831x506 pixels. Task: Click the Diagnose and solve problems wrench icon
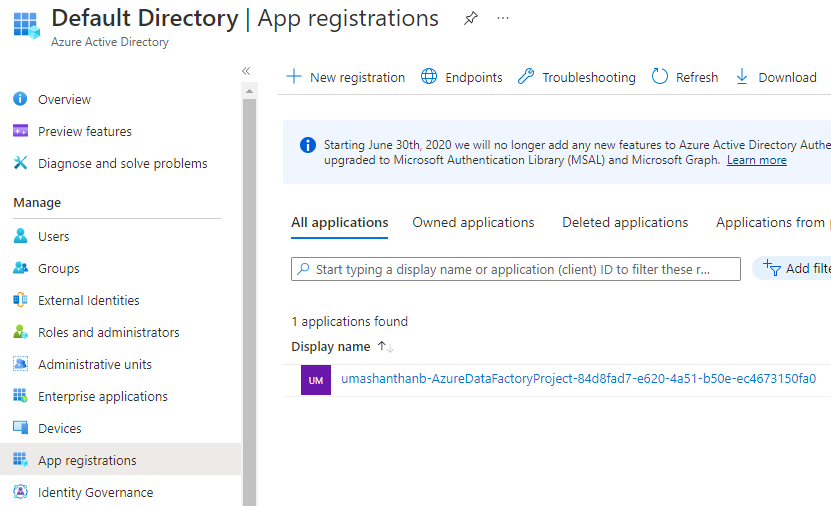(x=20, y=163)
